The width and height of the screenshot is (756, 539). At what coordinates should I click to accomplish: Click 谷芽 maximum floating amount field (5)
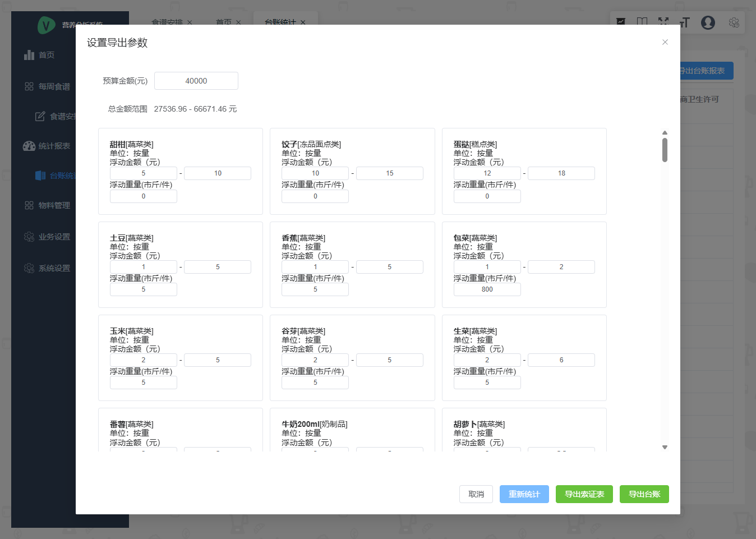(x=390, y=360)
